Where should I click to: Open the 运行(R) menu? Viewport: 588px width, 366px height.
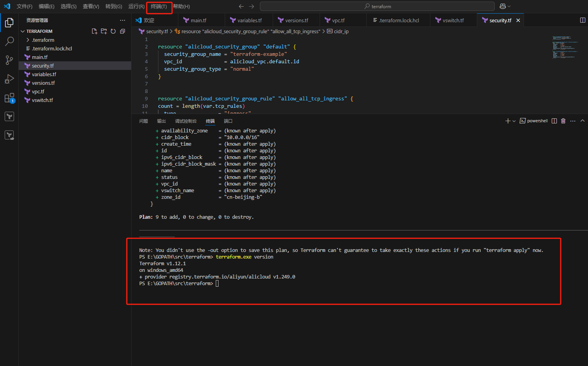point(136,6)
